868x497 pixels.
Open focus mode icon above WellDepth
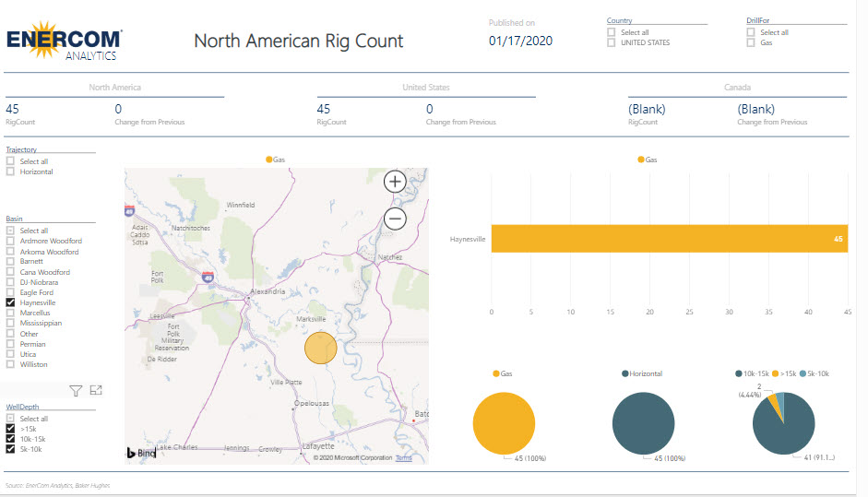(x=96, y=391)
